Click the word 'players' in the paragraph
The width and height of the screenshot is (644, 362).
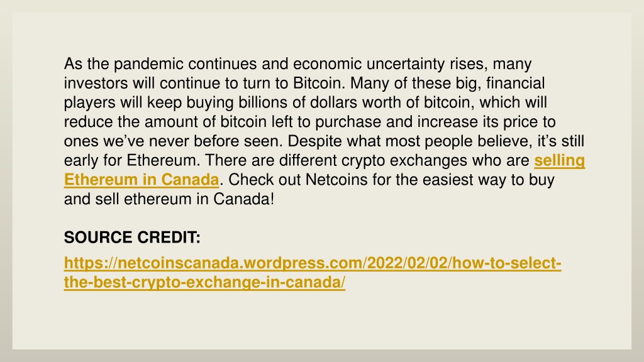point(89,102)
